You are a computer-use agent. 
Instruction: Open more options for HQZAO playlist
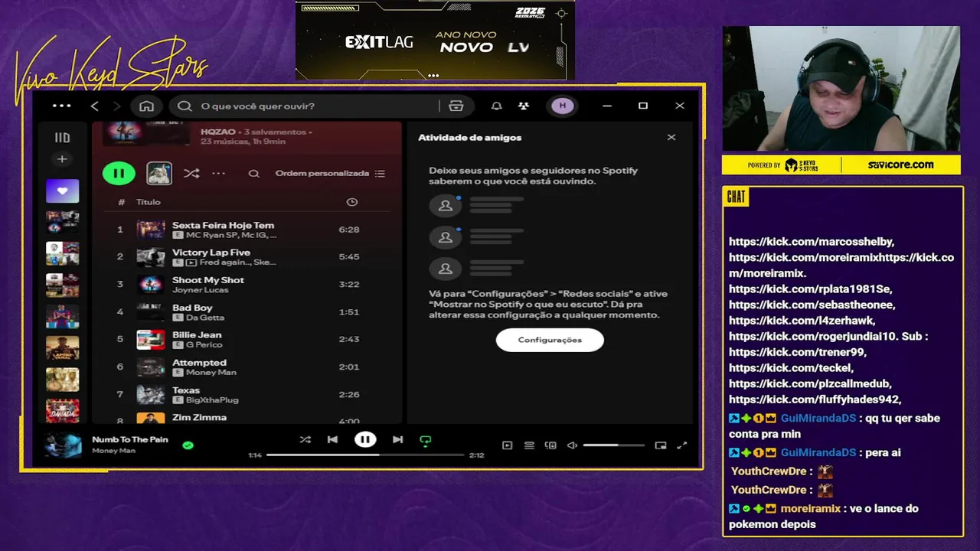[x=219, y=174]
